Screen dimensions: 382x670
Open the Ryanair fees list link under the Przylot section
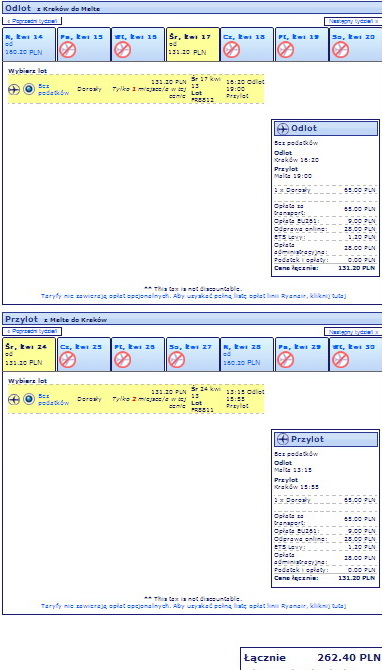[x=194, y=605]
